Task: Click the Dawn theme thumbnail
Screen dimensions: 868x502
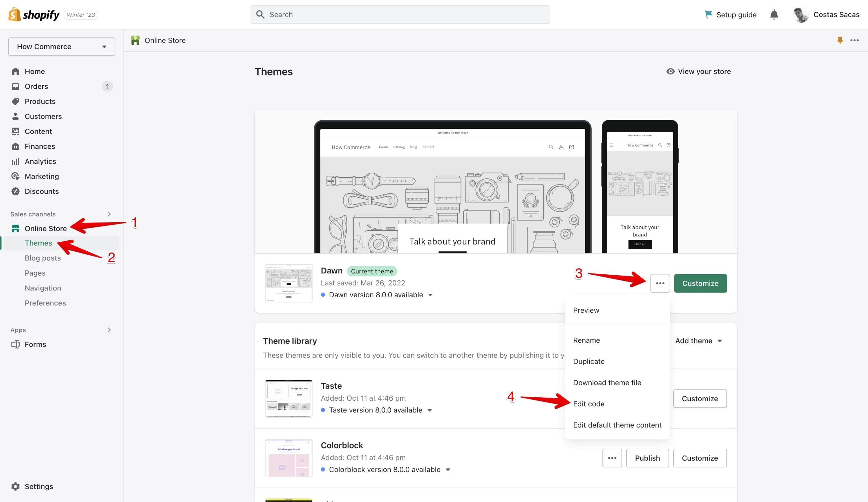Action: (289, 283)
